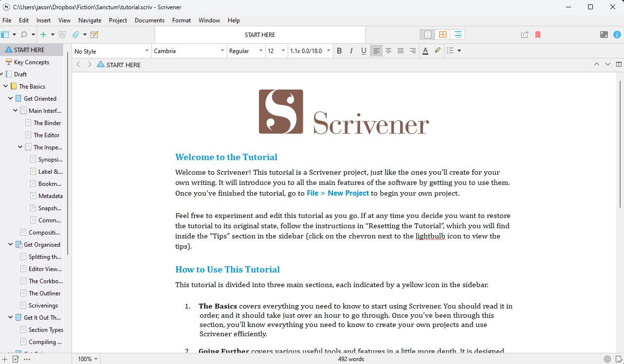Center align text
Screen dimensions: 624x364
pyautogui.click(x=388, y=51)
